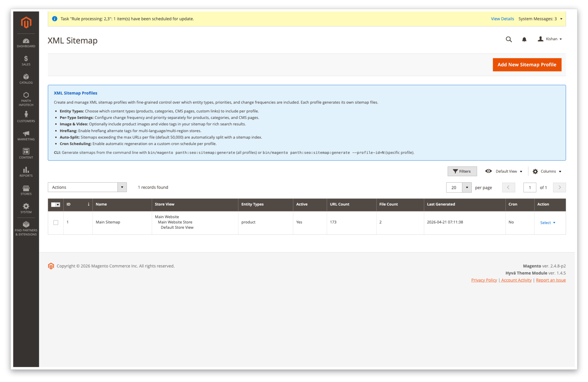Screen dimensions: 588x382
Task: Click Add New Sitemap Profile button
Action: coord(527,65)
